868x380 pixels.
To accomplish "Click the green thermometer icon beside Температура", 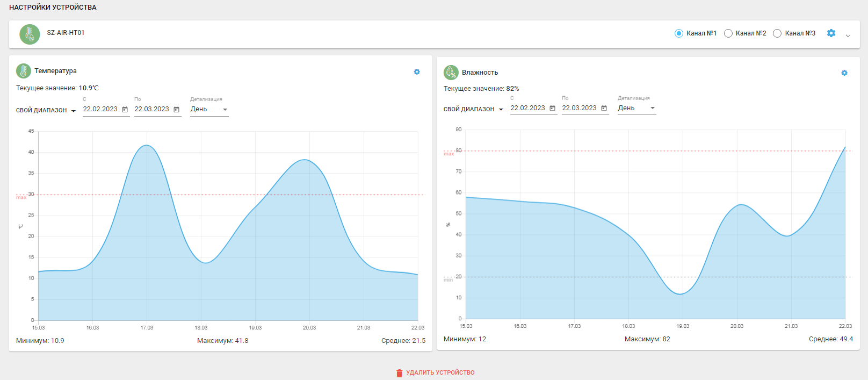I will [x=24, y=71].
